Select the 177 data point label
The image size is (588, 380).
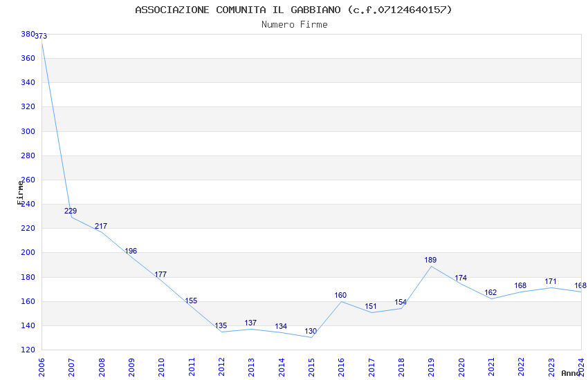coord(160,274)
